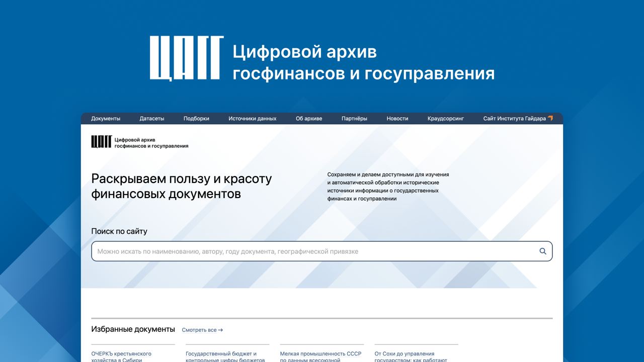This screenshot has height=362, width=644.
Task: Go to Подборки section
Action: pyautogui.click(x=196, y=119)
